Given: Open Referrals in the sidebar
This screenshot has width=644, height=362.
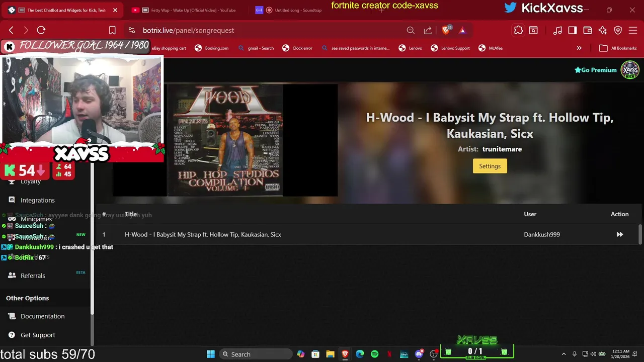Looking at the screenshot, I should 33,276.
